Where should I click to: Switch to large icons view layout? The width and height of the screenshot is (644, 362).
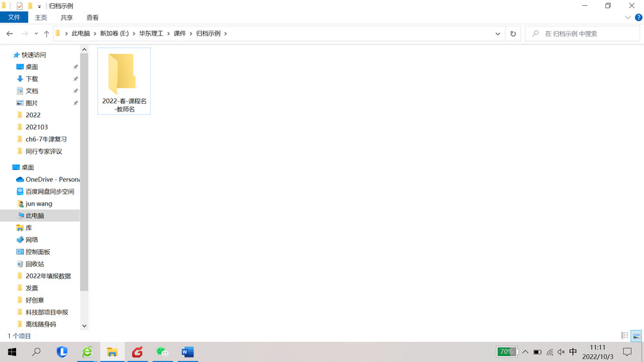[636, 336]
